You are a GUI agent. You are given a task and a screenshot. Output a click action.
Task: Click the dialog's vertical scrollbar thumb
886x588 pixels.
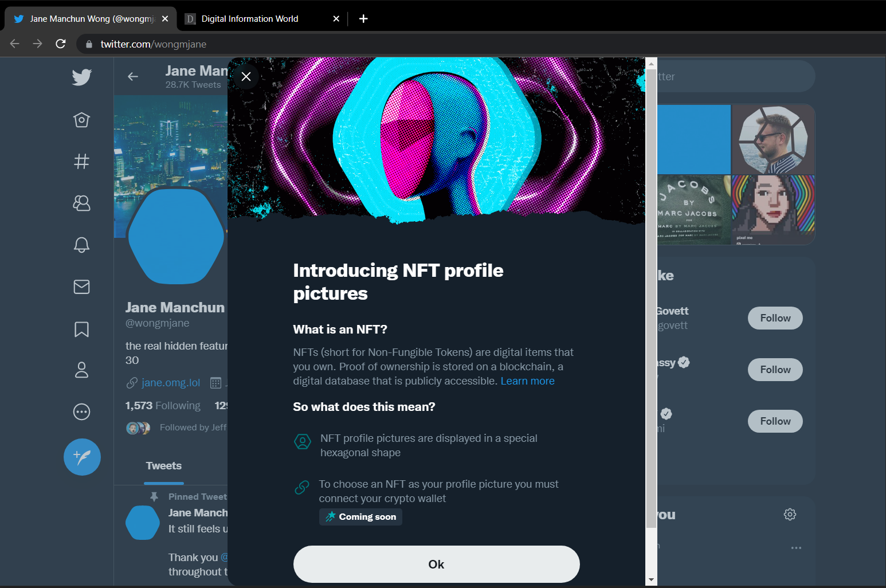pyautogui.click(x=651, y=298)
